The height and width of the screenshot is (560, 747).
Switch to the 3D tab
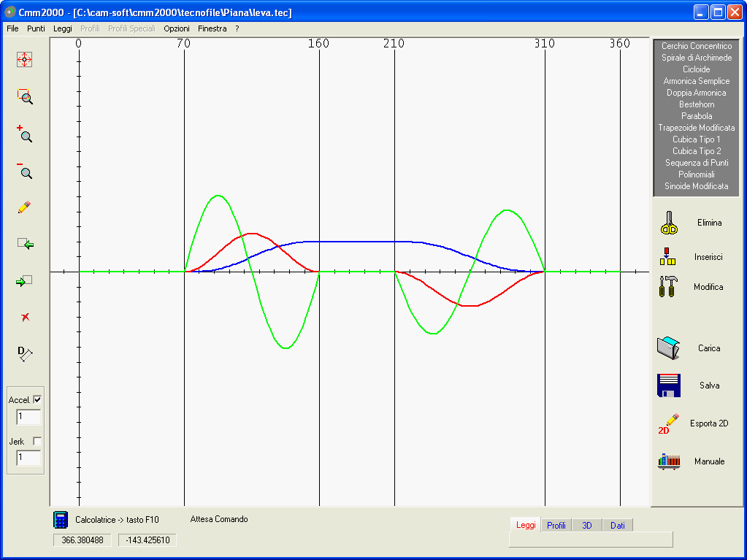[587, 526]
